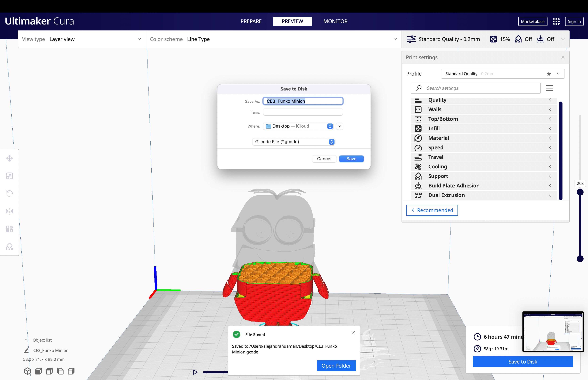This screenshot has width=588, height=380.
Task: Switch to front view camera icon
Action: pos(38,371)
